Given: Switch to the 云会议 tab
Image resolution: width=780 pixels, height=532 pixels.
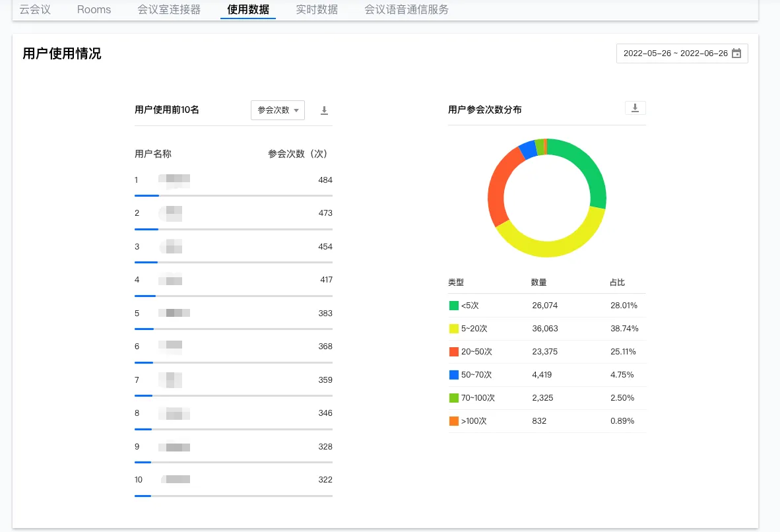Looking at the screenshot, I should pos(35,10).
